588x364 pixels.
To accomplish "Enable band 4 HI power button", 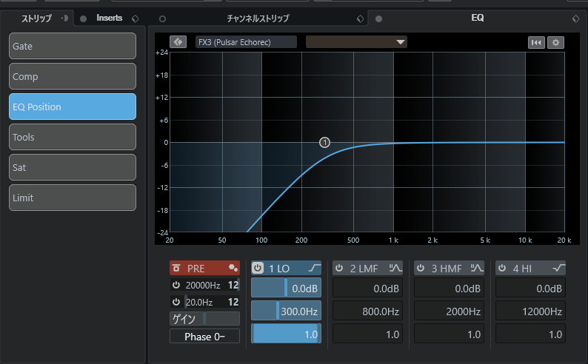I will point(502,268).
